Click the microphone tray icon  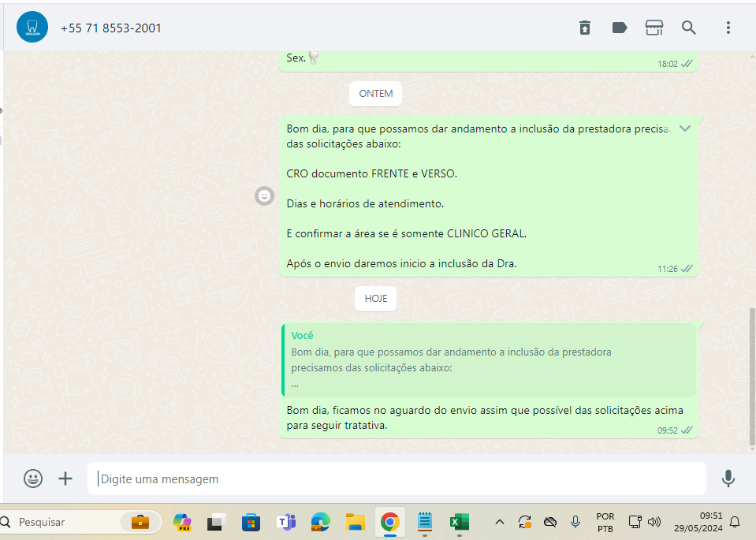pos(575,522)
